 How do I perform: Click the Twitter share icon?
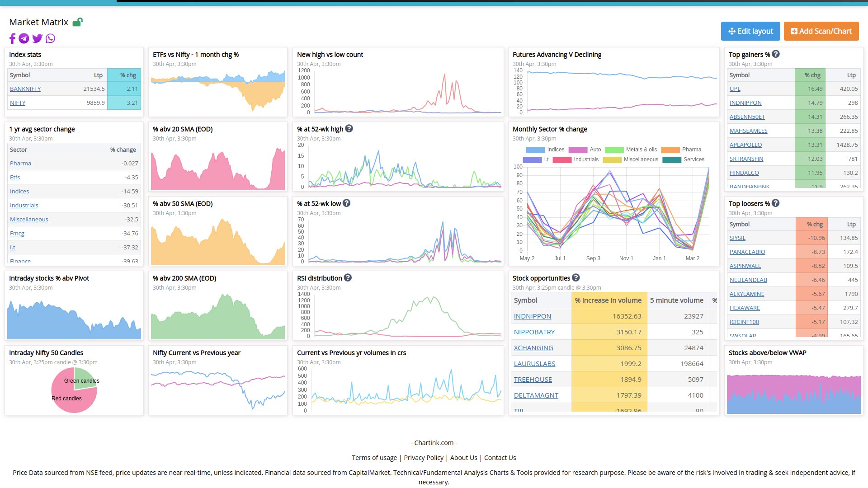(37, 38)
